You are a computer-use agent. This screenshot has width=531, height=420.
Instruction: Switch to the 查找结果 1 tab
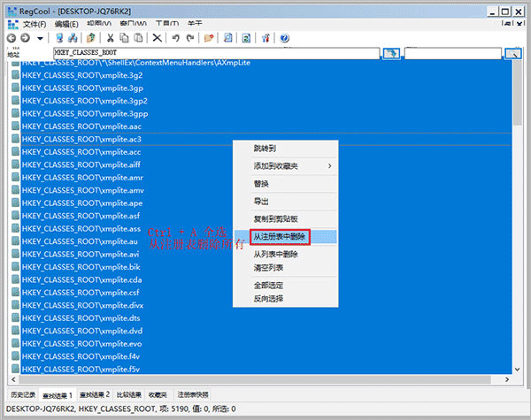[x=58, y=395]
